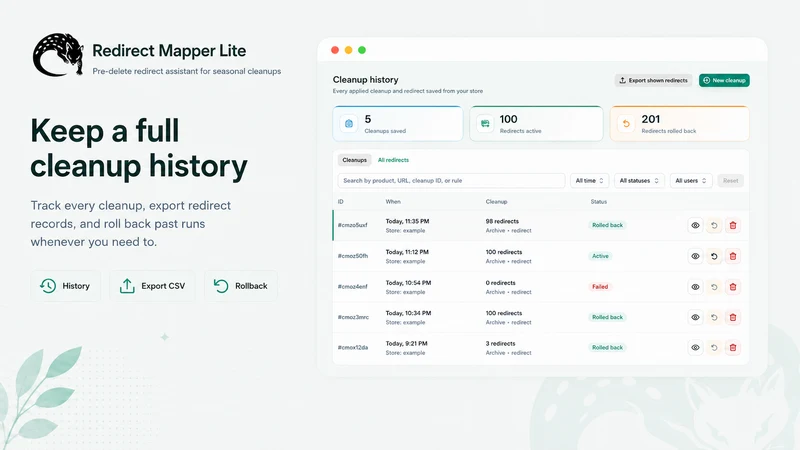Image resolution: width=800 pixels, height=450 pixels.
Task: Select the #cmoz4enf cleanup ID
Action: [x=353, y=287]
